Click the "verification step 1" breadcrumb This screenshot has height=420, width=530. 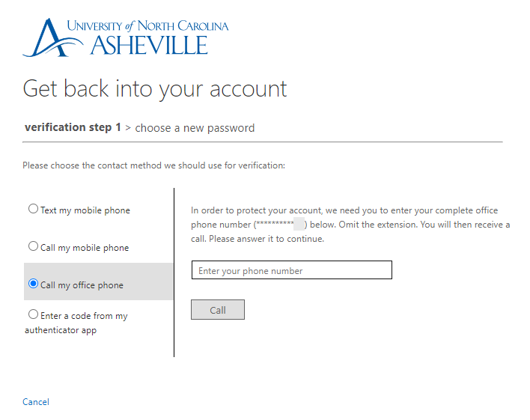coord(73,127)
